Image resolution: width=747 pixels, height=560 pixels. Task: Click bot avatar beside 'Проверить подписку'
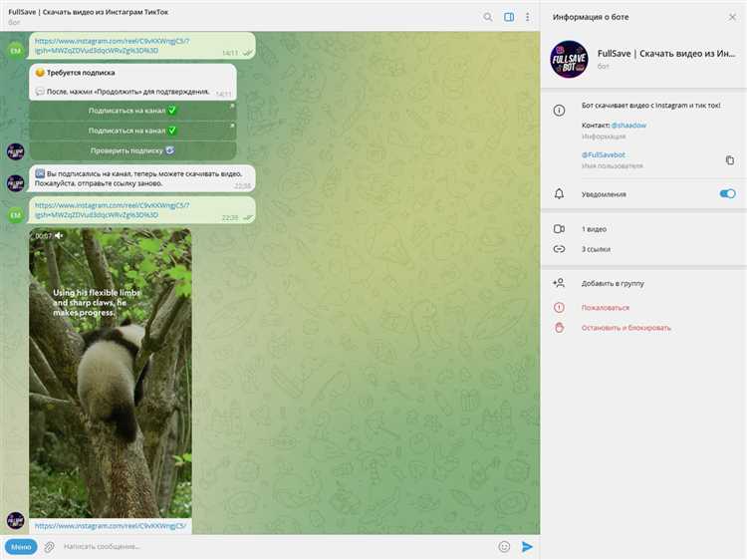tap(16, 151)
